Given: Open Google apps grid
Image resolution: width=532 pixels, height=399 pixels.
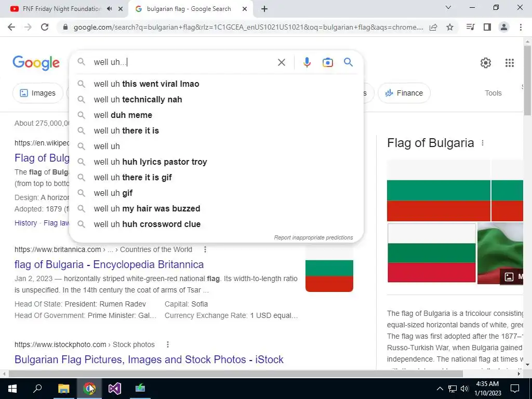Looking at the screenshot, I should (509, 63).
